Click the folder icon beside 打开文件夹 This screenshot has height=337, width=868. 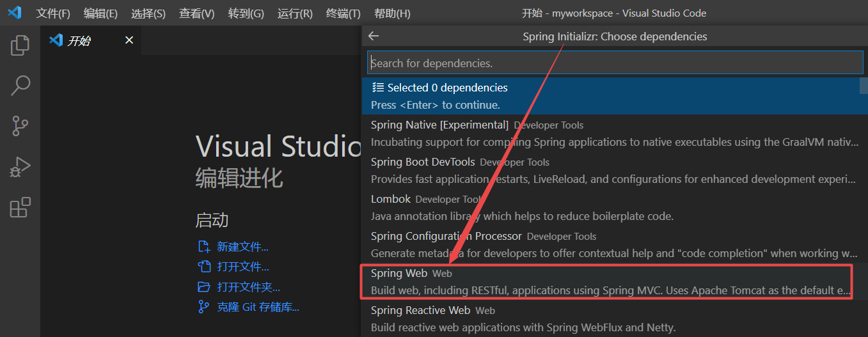[203, 286]
